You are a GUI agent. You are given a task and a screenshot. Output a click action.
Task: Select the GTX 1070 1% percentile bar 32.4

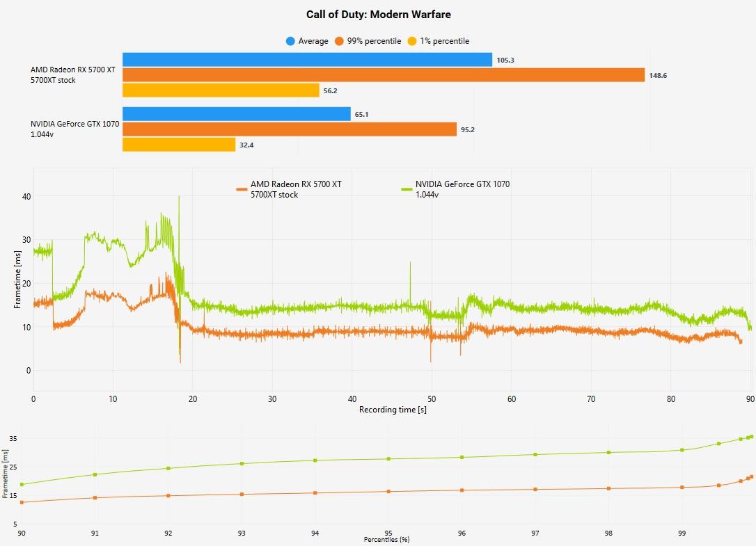(179, 145)
